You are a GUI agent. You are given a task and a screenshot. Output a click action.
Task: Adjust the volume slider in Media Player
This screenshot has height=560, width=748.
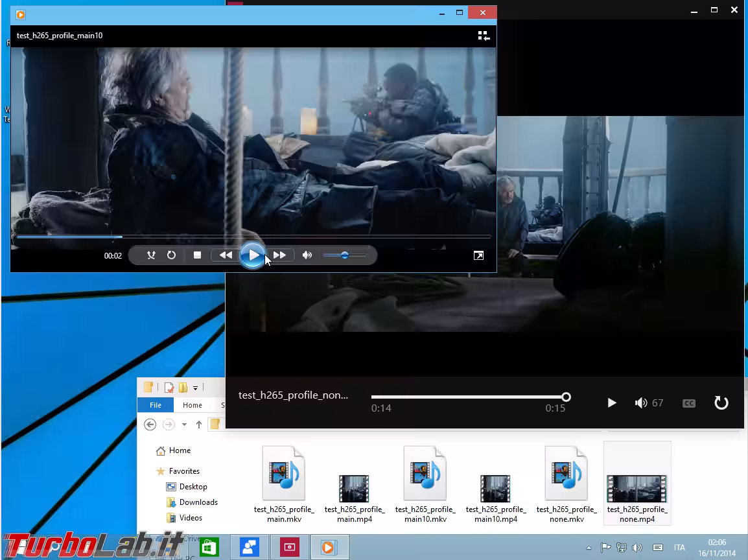click(344, 255)
